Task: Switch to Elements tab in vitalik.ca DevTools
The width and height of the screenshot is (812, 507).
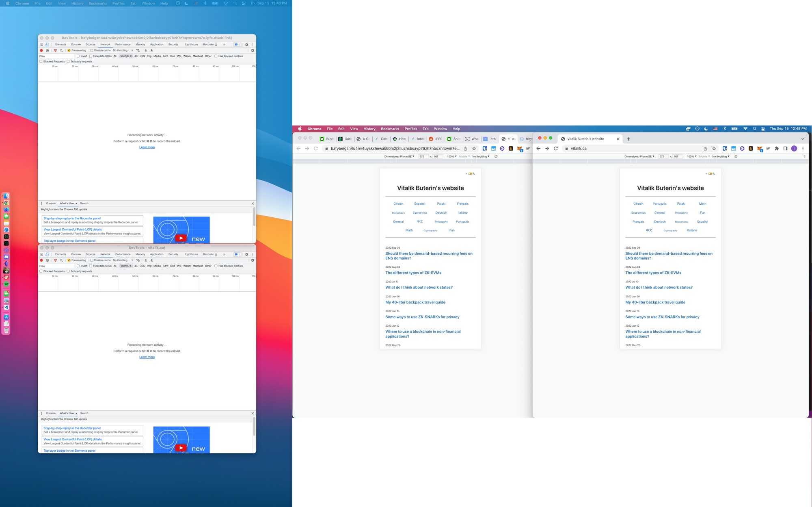Action: tap(60, 254)
